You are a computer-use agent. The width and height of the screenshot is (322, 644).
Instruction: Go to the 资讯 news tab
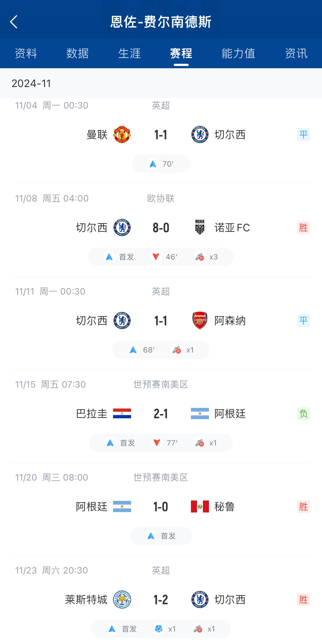pyautogui.click(x=296, y=53)
